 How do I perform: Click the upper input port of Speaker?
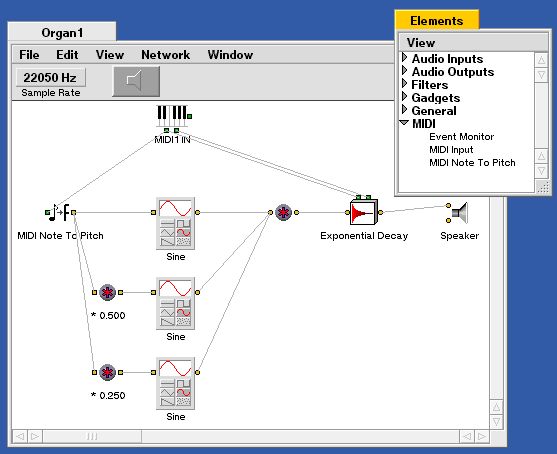(448, 205)
